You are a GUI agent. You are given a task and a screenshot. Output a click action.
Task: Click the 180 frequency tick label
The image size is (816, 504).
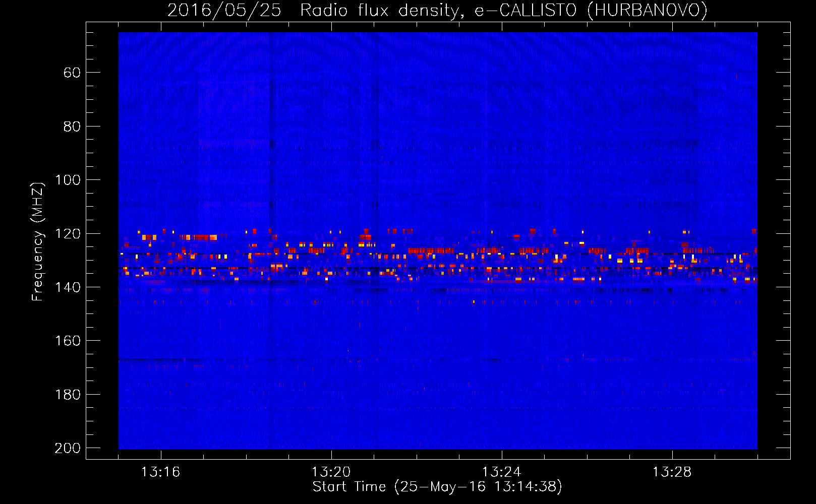pyautogui.click(x=68, y=395)
